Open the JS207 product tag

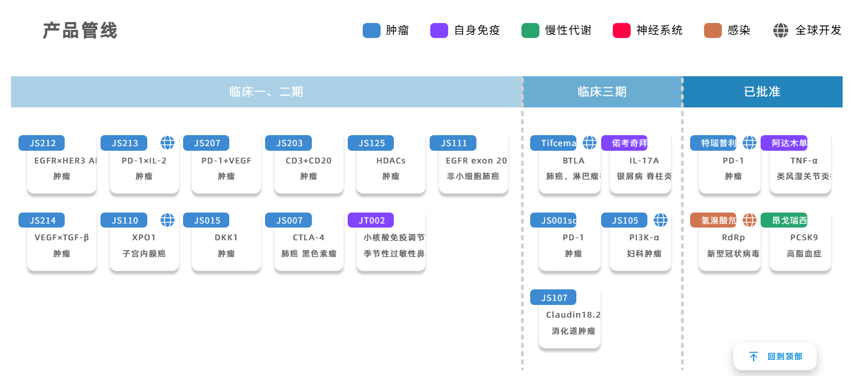(206, 143)
